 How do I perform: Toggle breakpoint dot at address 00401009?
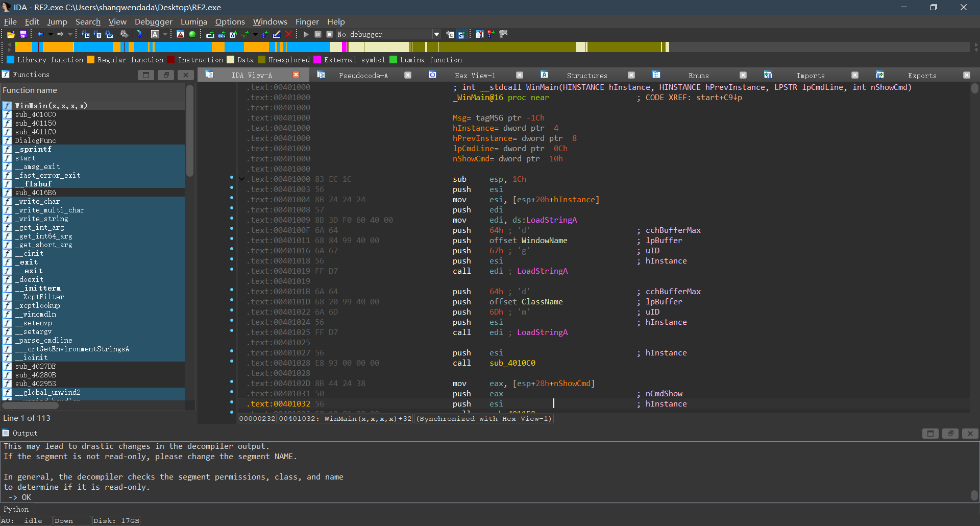pyautogui.click(x=232, y=218)
